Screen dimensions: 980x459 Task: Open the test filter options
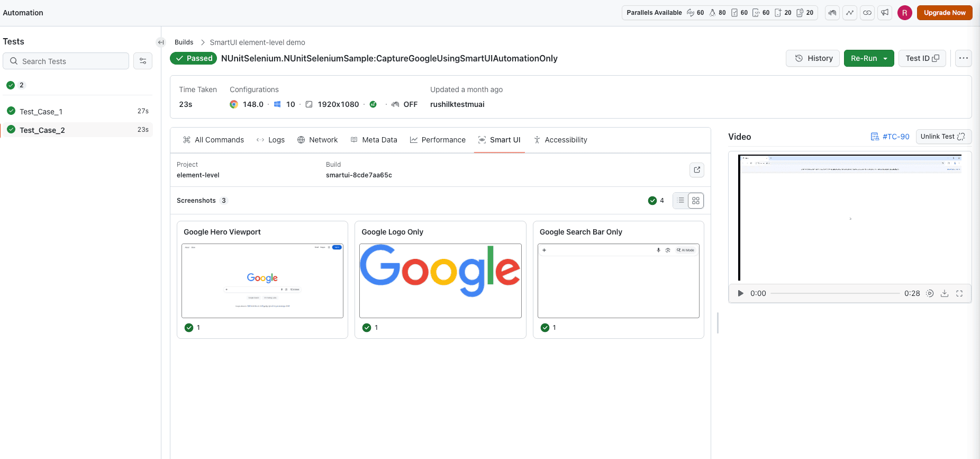coord(143,61)
